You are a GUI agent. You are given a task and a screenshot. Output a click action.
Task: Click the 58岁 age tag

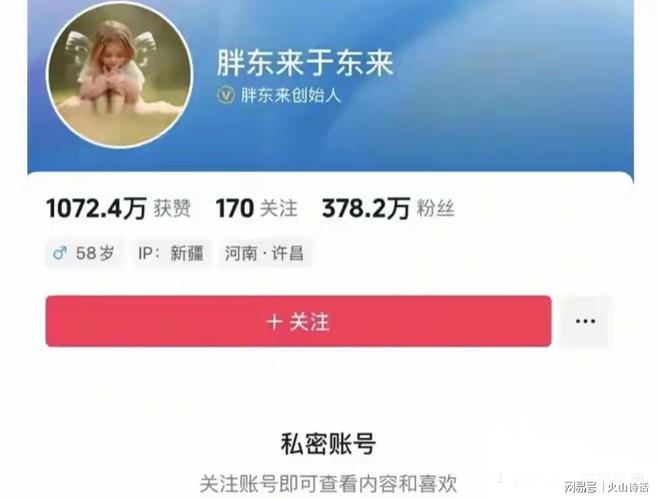coord(85,253)
